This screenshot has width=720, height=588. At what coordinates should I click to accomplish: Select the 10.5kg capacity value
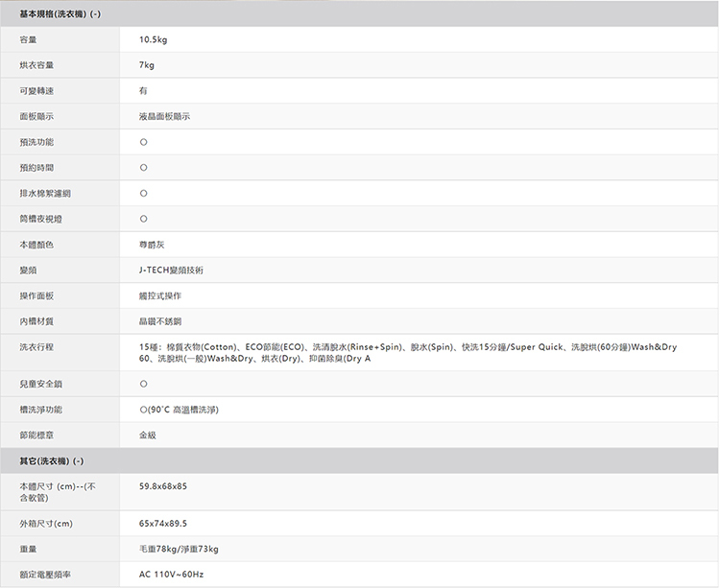click(x=153, y=39)
